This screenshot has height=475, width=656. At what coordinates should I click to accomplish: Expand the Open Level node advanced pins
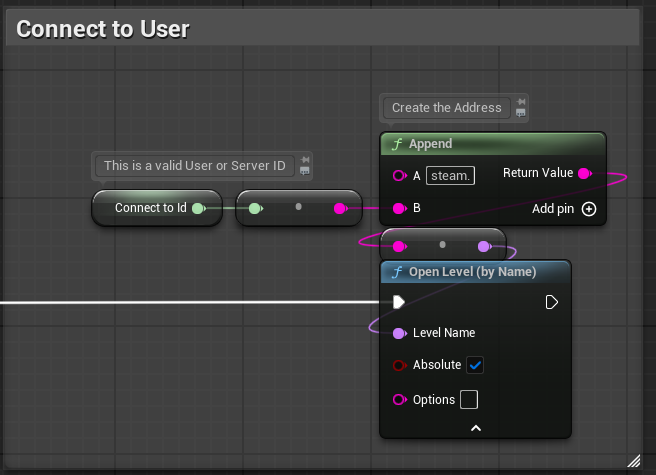[476, 428]
